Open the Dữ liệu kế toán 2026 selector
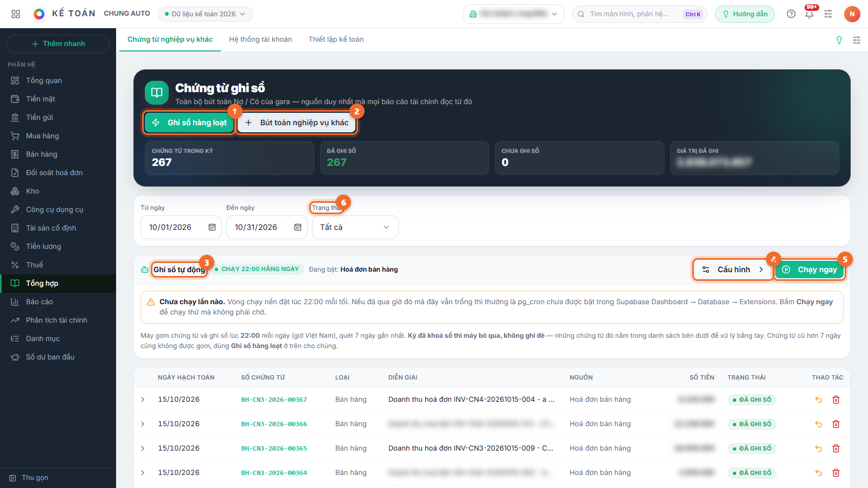Screen dimensions: 868x488 pos(206,14)
